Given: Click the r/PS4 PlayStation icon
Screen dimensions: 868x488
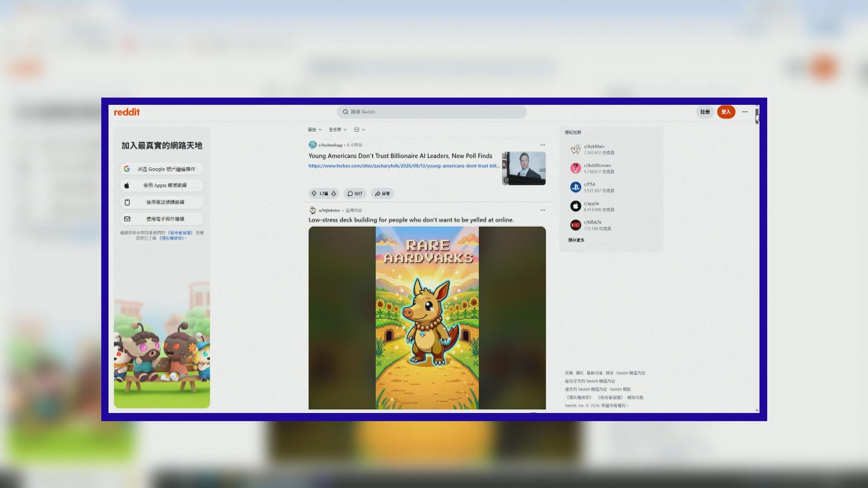Looking at the screenshot, I should coord(576,187).
